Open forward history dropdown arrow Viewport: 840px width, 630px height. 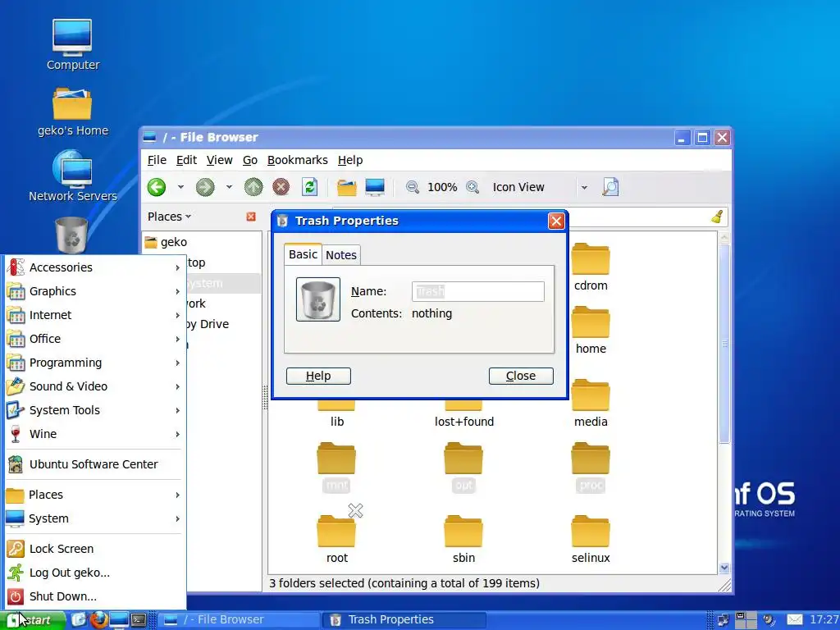(230, 187)
